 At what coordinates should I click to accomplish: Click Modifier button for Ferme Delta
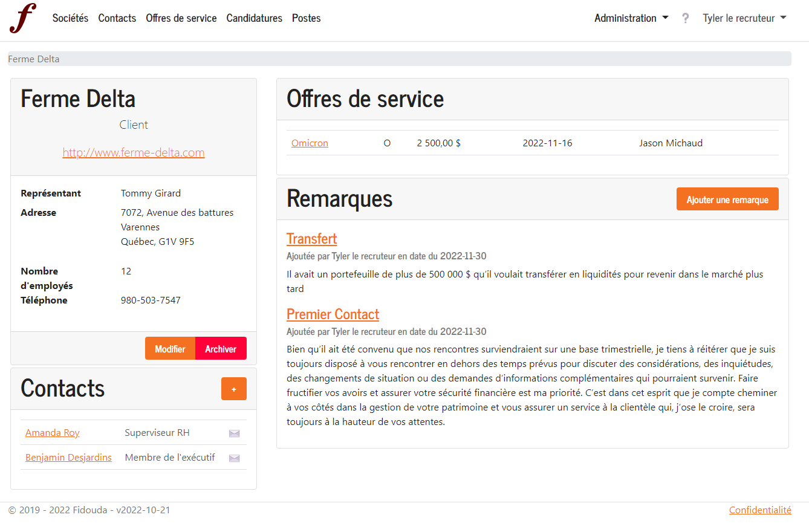coord(170,349)
